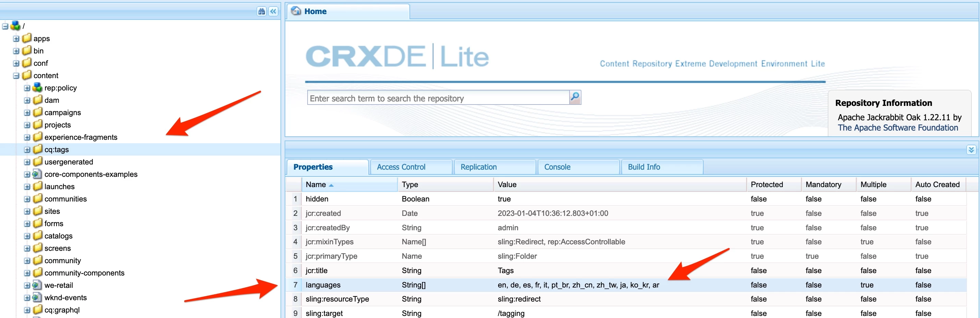Click the apps folder icon
The image size is (980, 318).
[x=27, y=38]
